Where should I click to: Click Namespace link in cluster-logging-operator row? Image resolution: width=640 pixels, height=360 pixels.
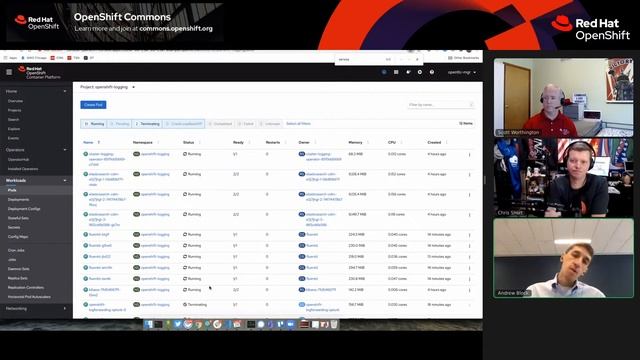point(155,154)
